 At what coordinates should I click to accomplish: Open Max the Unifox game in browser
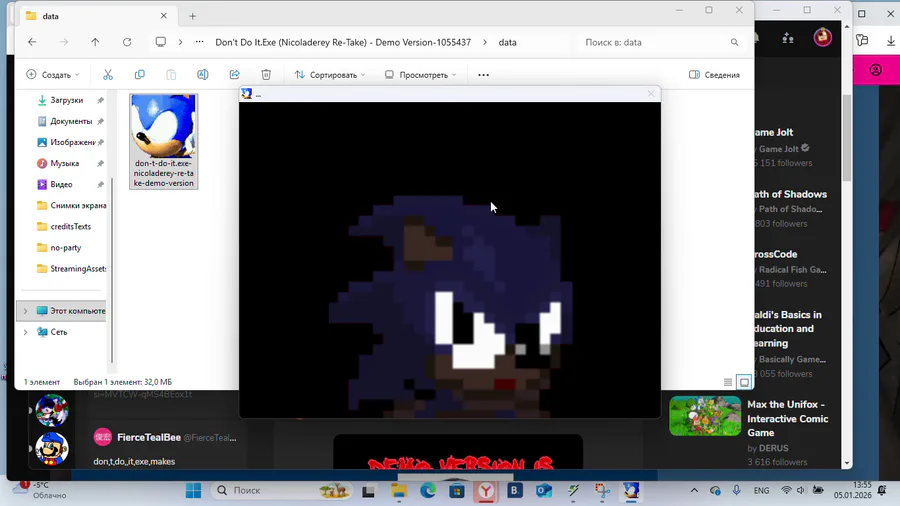(788, 419)
